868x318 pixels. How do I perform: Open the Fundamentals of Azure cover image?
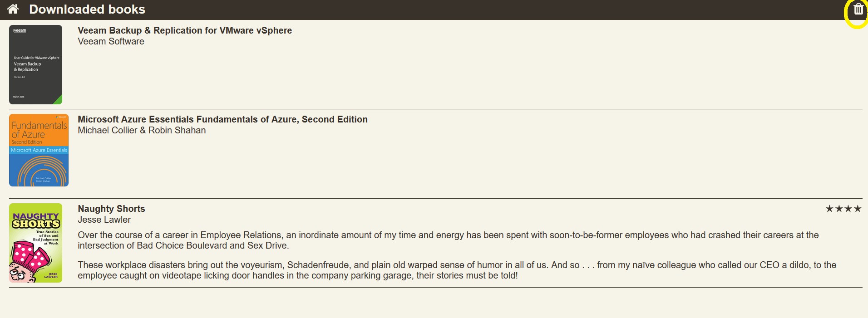point(39,150)
